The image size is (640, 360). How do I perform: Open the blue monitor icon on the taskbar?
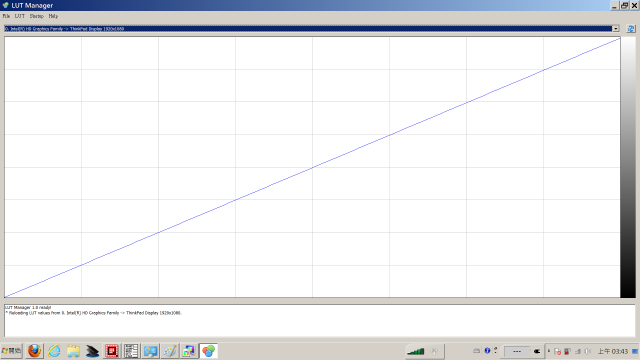click(151, 351)
